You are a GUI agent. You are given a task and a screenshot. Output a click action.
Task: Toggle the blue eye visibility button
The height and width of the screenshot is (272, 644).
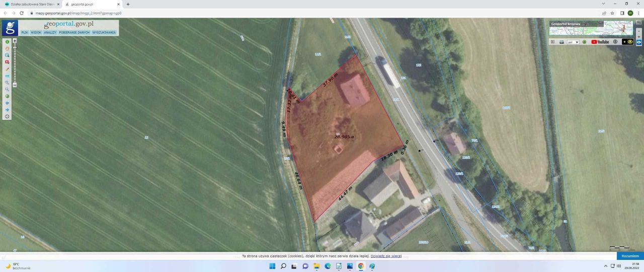(639, 42)
